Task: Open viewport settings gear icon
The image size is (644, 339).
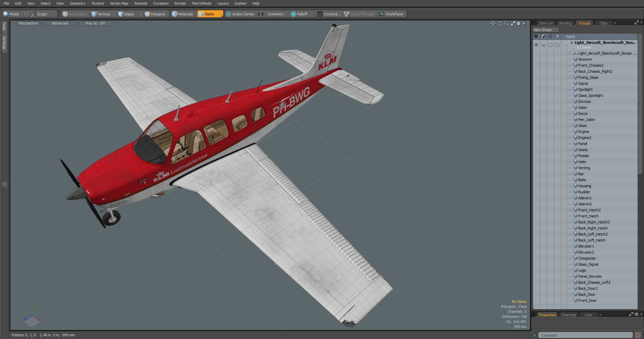Action: [519, 23]
